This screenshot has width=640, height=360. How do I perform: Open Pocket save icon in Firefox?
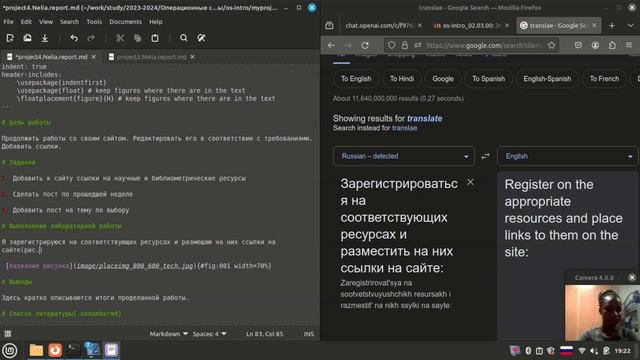(x=578, y=45)
